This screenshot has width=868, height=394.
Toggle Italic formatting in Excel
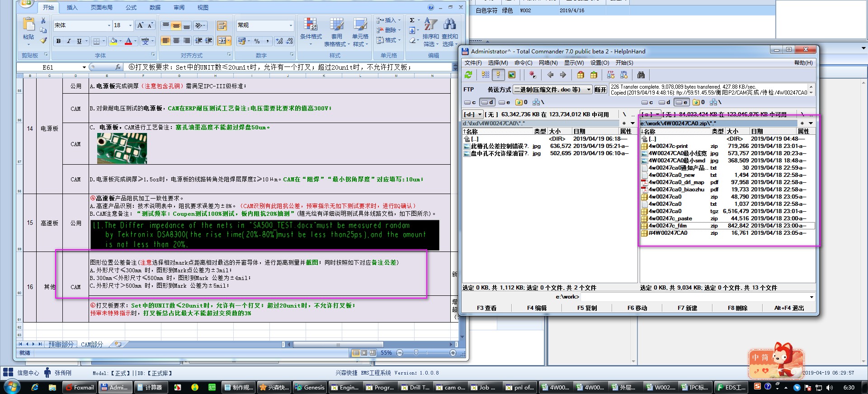pos(69,41)
